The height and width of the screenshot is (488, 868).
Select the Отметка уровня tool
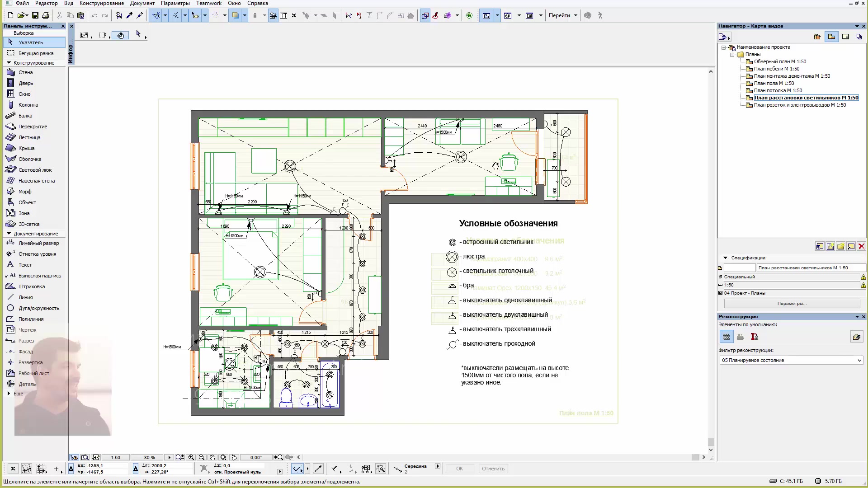point(34,254)
